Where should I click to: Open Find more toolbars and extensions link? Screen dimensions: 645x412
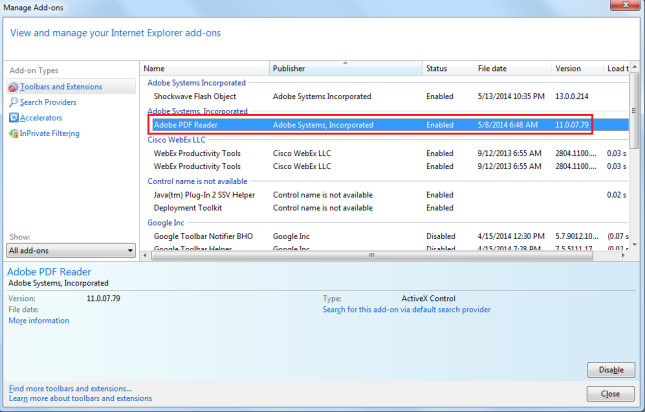tap(70, 389)
